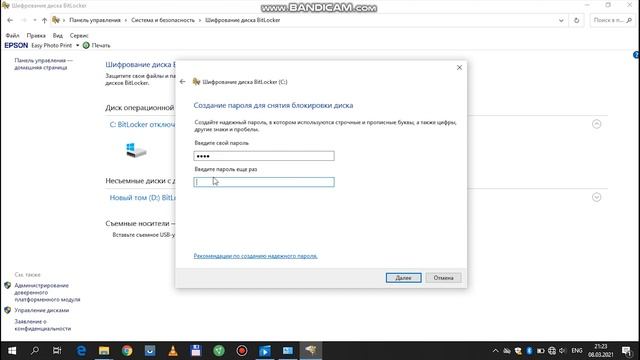Open the BitLocker keys taskbar item

click(311, 351)
